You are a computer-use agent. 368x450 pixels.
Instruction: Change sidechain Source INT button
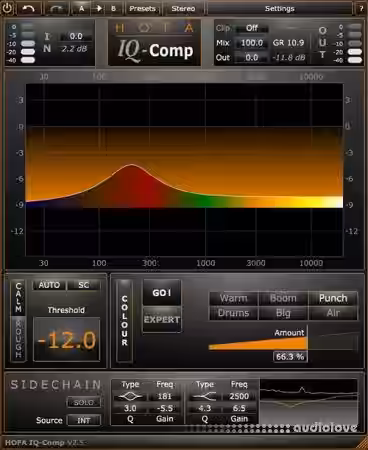pos(84,421)
